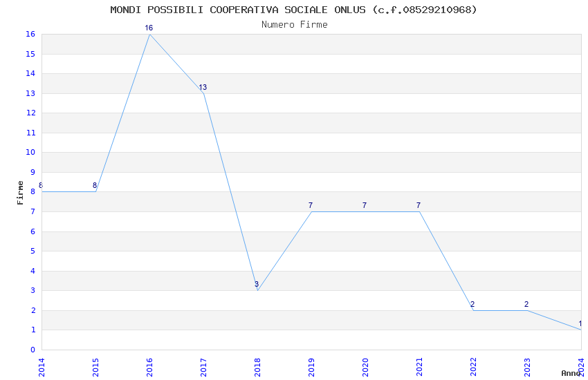Viewport: 588px width, 380px height.
Task: Click the data label 2 above 2023
Action: (x=526, y=304)
